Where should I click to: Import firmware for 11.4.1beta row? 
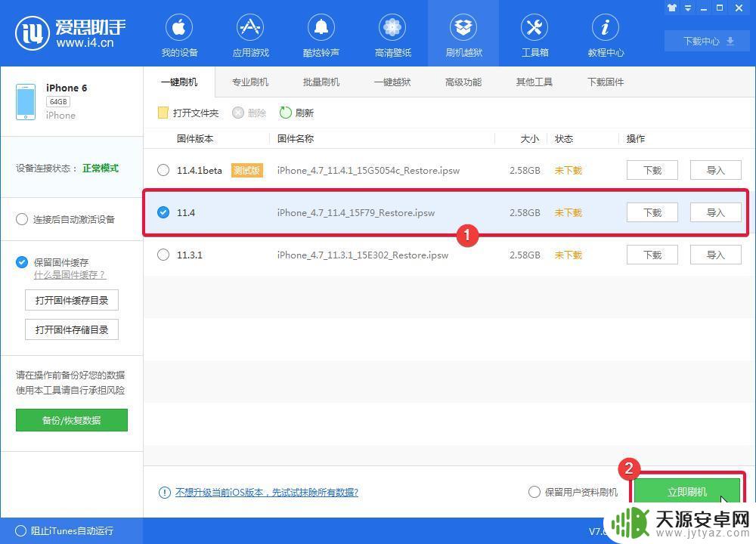coord(715,170)
